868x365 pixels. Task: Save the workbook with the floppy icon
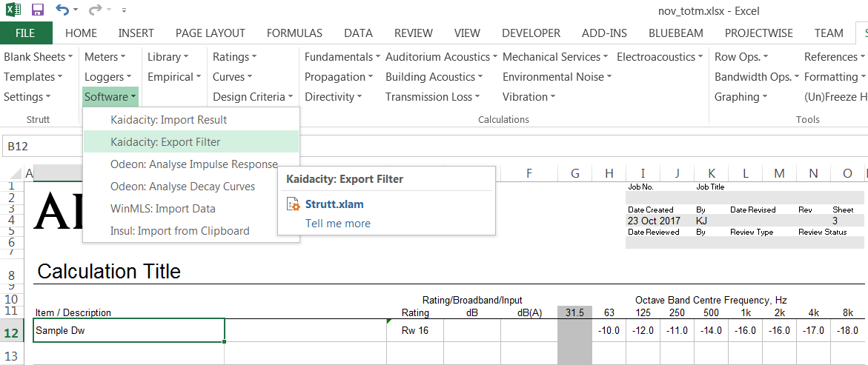pyautogui.click(x=38, y=10)
